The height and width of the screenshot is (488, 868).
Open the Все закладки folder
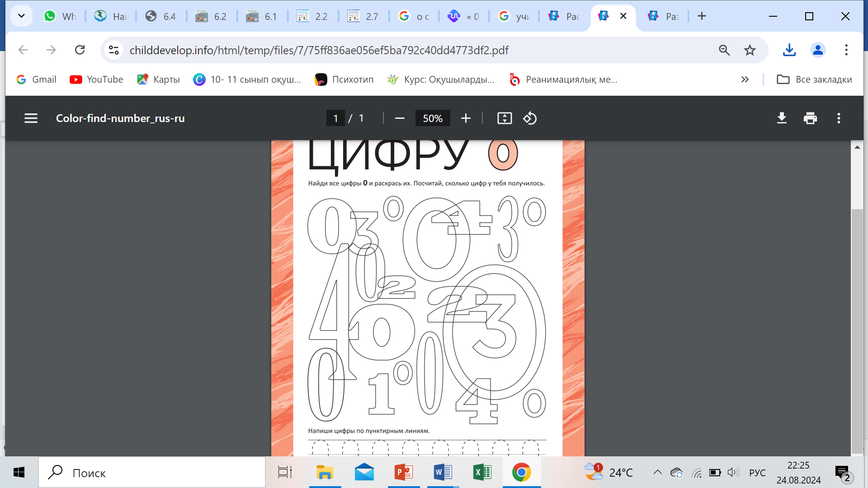[x=814, y=80]
